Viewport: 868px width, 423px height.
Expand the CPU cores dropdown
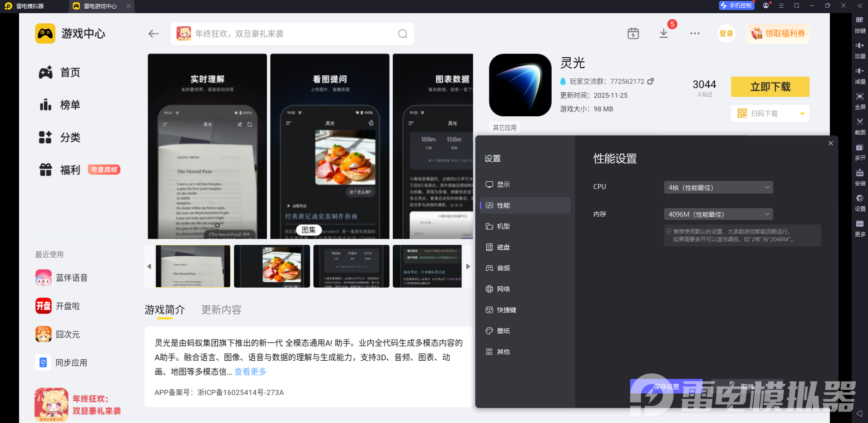click(x=719, y=187)
